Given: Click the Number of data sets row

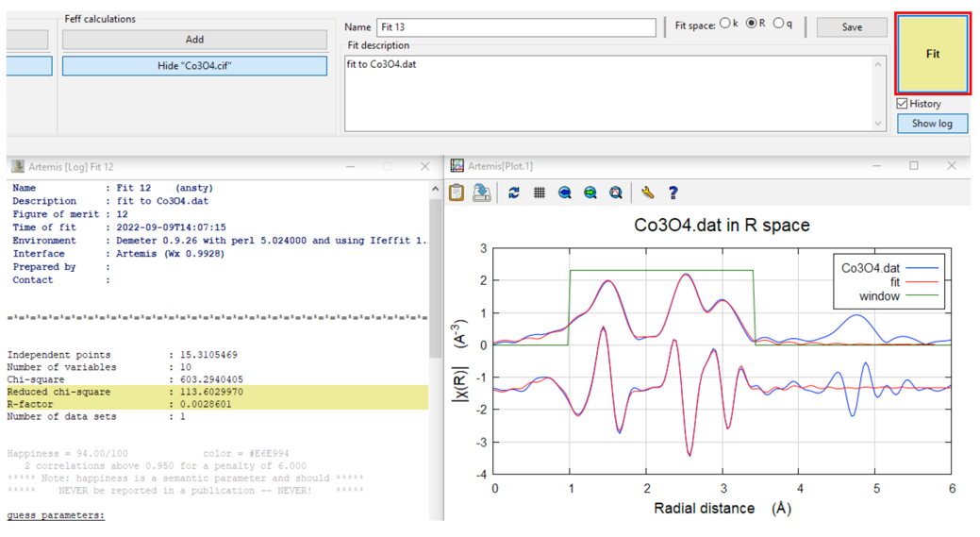Looking at the screenshot, I should click(96, 416).
